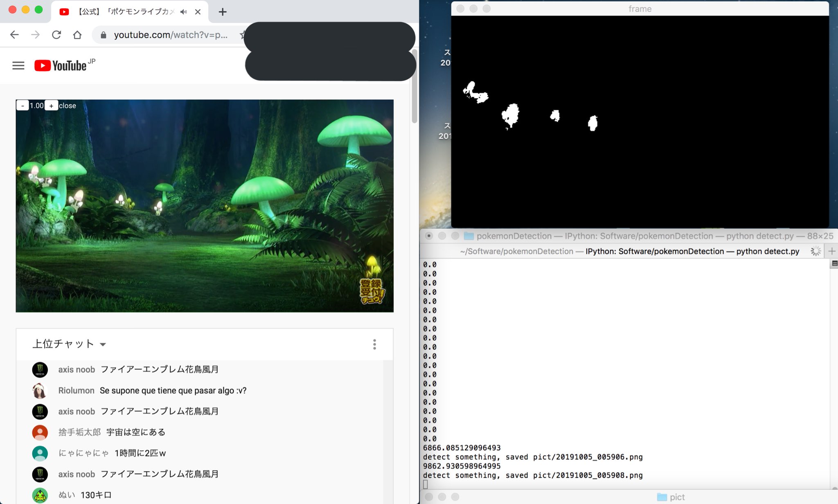Select chat message 1時間に2匹w
The image size is (838, 504).
[140, 453]
